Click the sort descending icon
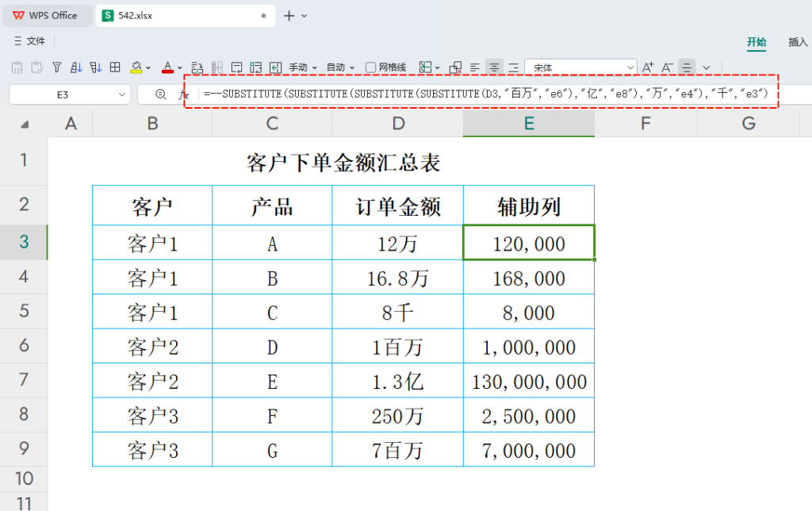Image resolution: width=812 pixels, height=511 pixels. point(96,67)
